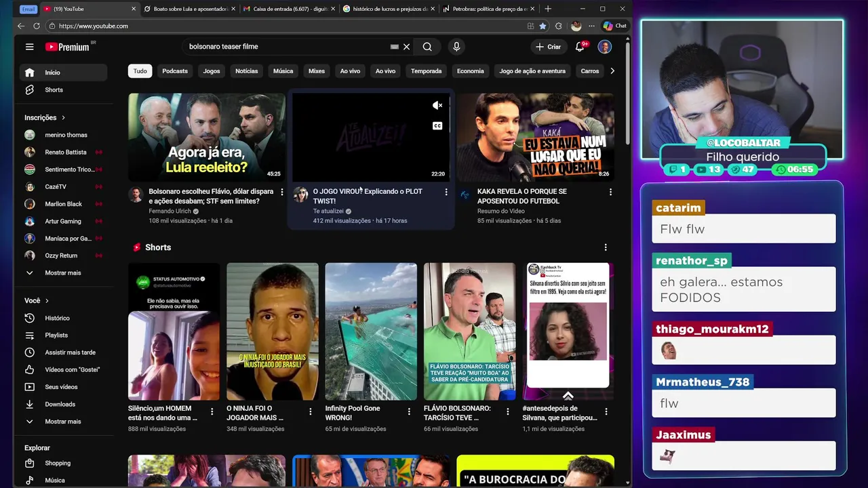The width and height of the screenshot is (868, 488).
Task: Select the Jogo de ação e aventura chip
Action: 532,70
